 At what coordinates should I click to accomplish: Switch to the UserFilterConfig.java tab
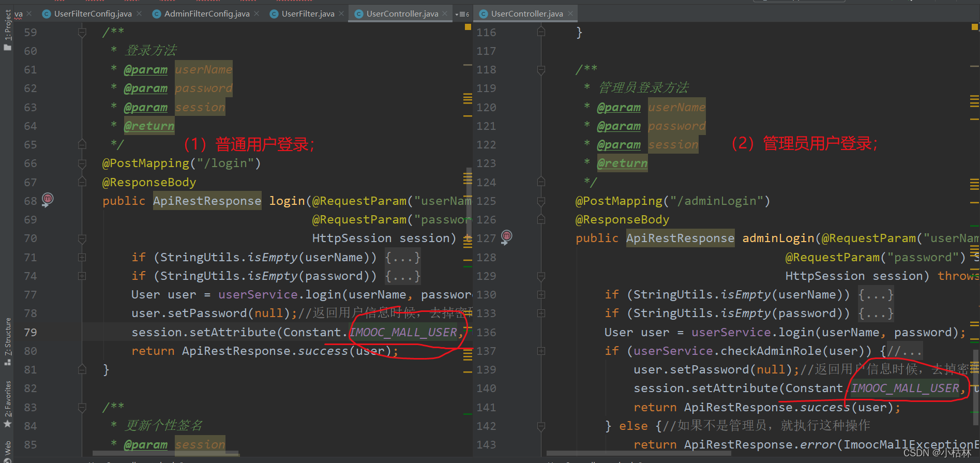92,13
